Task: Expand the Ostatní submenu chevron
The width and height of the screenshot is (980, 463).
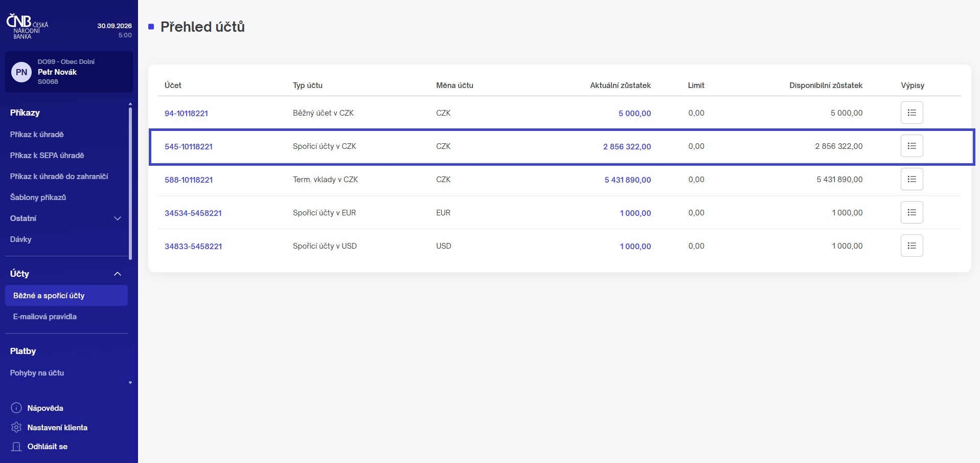Action: tap(118, 218)
